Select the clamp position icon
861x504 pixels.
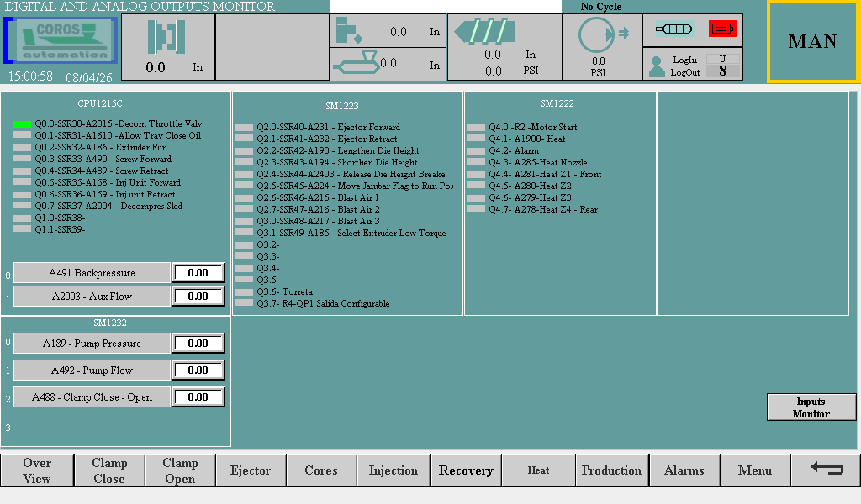click(x=166, y=38)
